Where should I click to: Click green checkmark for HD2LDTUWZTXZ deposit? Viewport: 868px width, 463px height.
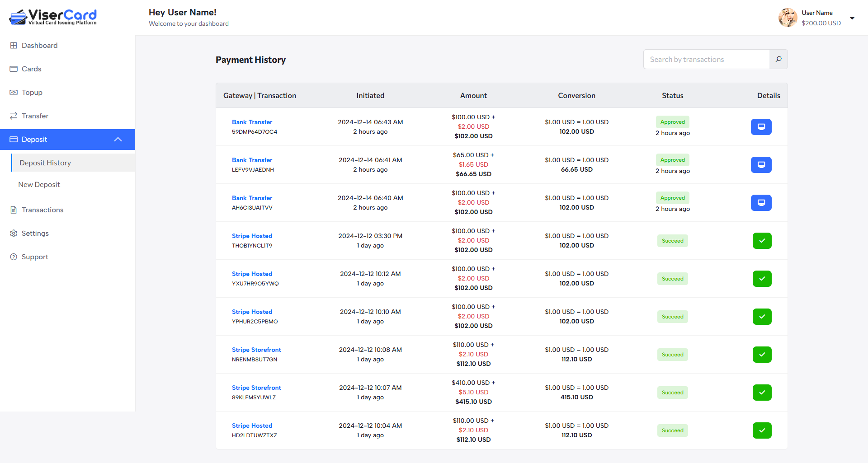click(x=762, y=430)
